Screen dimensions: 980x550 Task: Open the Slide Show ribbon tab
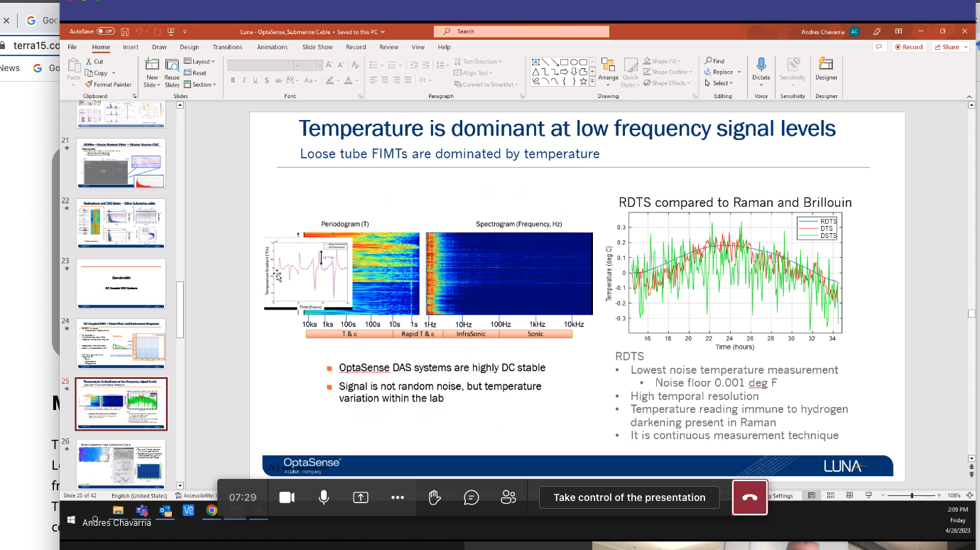coord(317,47)
